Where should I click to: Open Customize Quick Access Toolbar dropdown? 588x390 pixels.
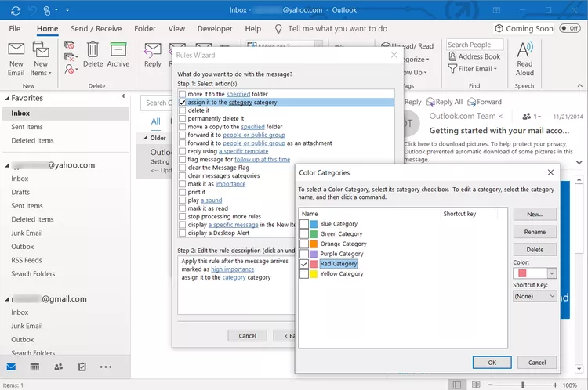tap(67, 10)
